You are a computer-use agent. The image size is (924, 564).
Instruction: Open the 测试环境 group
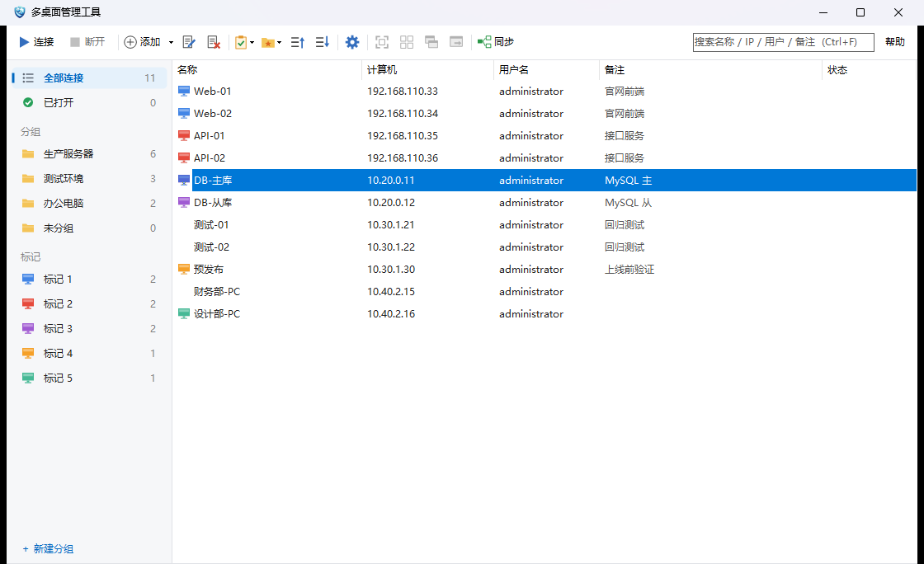(89, 178)
